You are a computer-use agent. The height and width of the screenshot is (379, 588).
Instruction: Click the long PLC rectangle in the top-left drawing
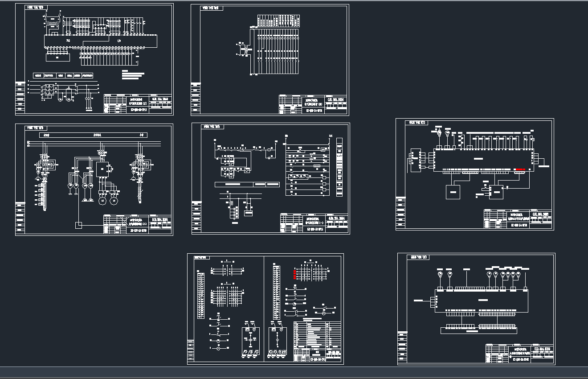click(100, 41)
